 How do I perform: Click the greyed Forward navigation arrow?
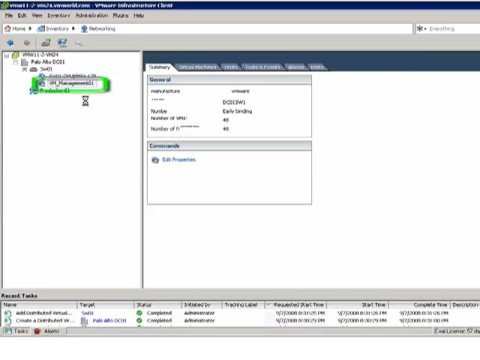click(x=27, y=43)
